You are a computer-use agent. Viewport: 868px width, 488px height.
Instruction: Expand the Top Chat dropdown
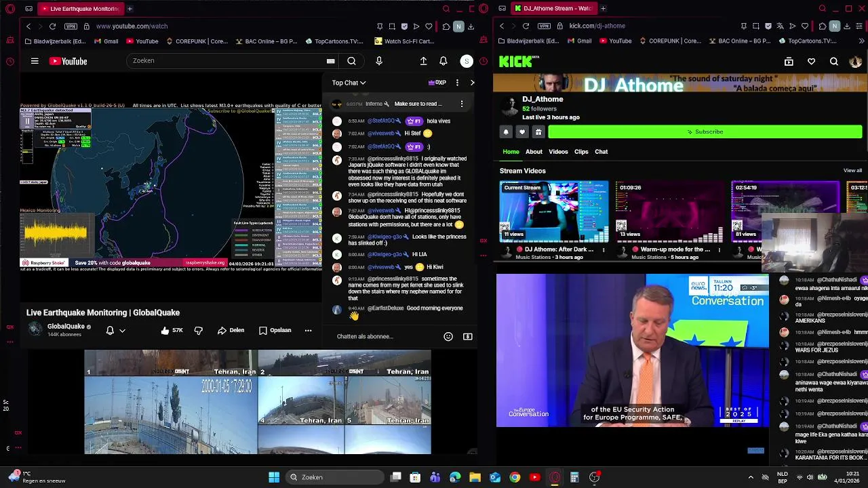tap(349, 83)
